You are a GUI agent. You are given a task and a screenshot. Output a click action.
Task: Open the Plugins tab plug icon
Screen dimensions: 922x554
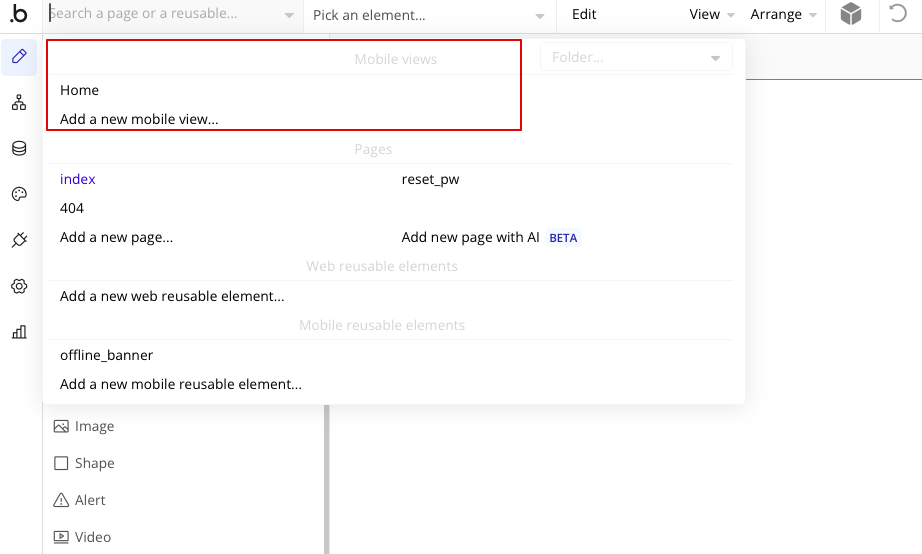tap(19, 240)
